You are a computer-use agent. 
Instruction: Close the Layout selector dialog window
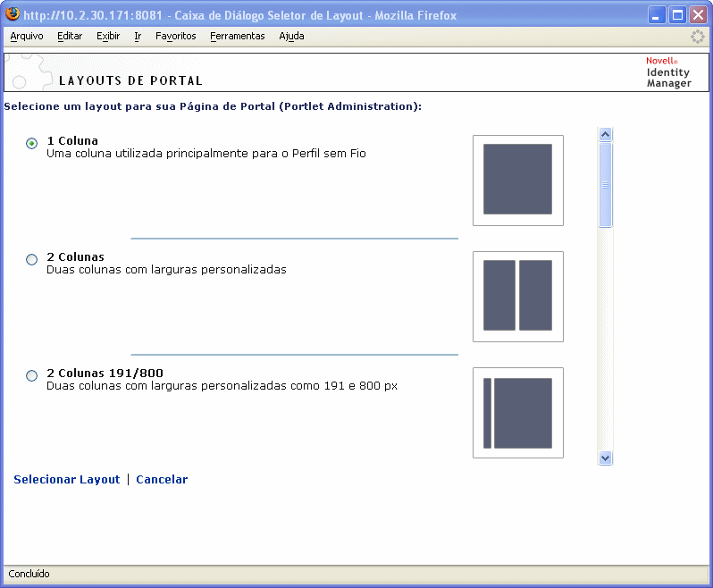(698, 15)
